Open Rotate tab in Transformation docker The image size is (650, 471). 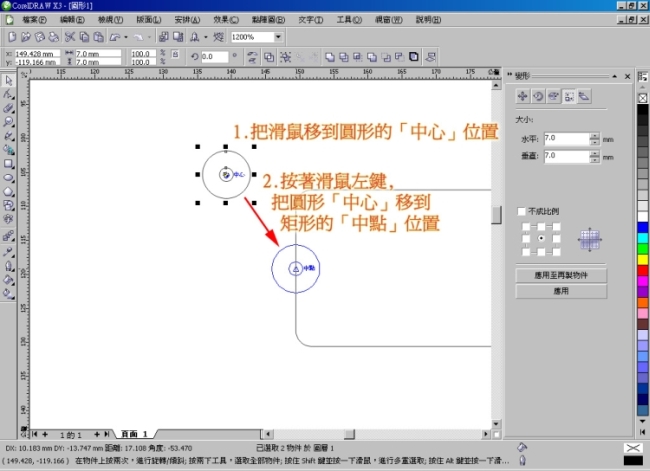click(x=538, y=96)
